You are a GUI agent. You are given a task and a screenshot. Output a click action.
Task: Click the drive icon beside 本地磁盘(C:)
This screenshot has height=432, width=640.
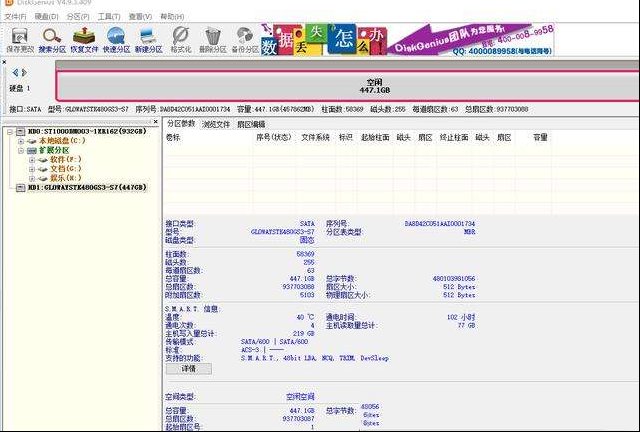32,141
